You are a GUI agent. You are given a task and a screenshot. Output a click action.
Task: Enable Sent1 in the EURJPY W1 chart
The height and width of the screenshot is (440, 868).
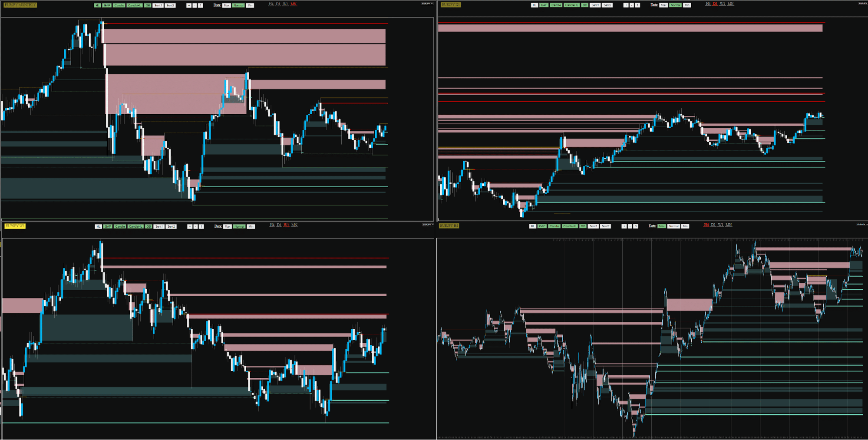[x=159, y=226]
